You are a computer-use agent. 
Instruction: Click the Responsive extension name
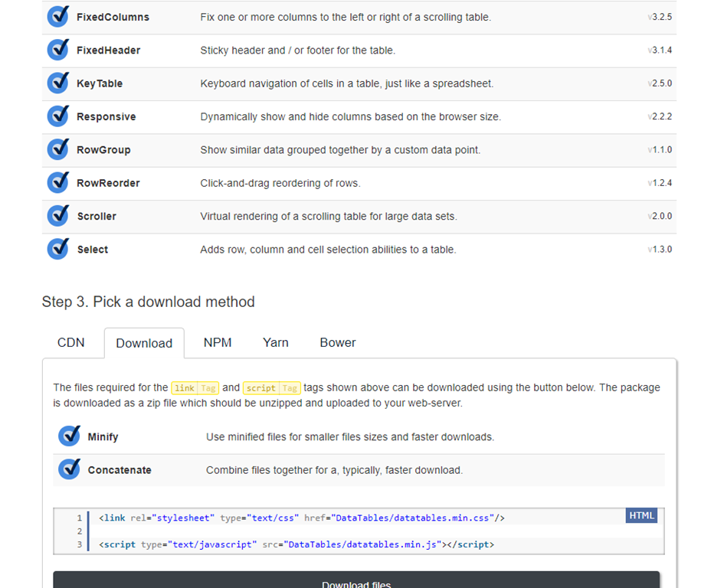[x=106, y=116]
